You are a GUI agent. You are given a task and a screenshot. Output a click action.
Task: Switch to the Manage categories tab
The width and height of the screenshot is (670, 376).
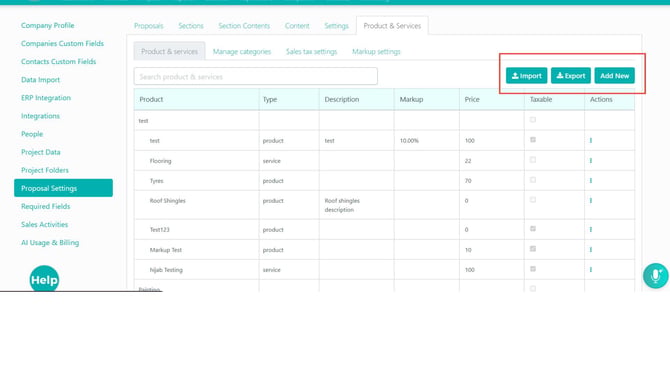point(242,52)
